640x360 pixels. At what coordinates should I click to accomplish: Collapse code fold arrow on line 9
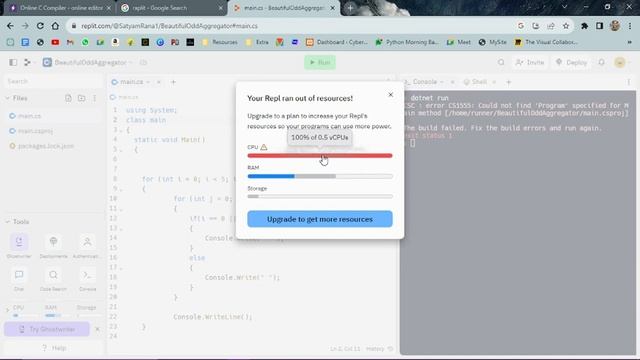click(121, 189)
